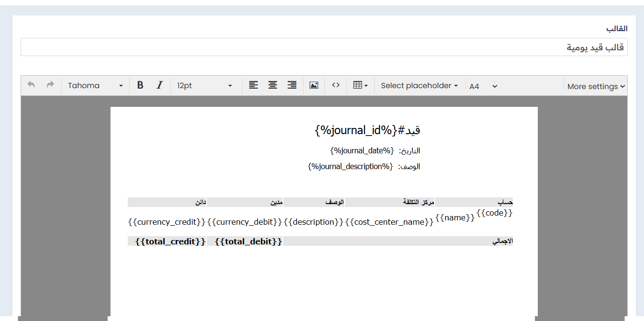Toggle bold formatting
644x321 pixels.
(x=140, y=85)
